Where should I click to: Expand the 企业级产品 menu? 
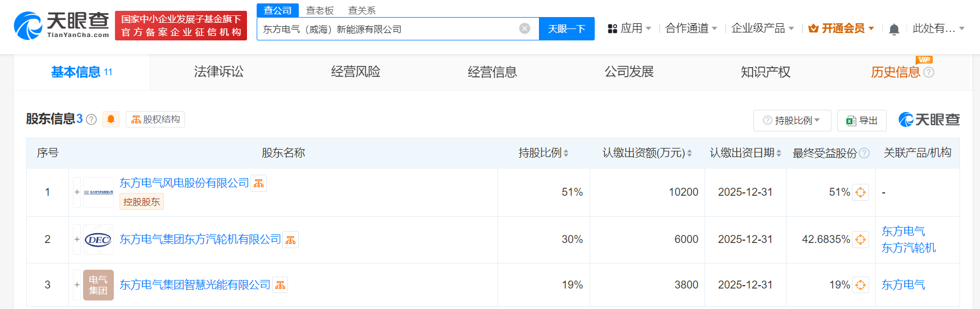click(x=762, y=28)
